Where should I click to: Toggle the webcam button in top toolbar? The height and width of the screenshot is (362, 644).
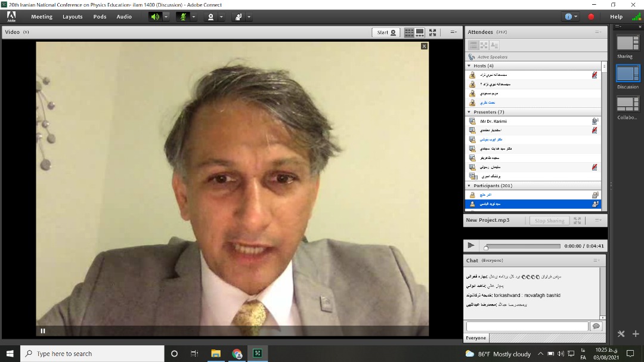210,17
